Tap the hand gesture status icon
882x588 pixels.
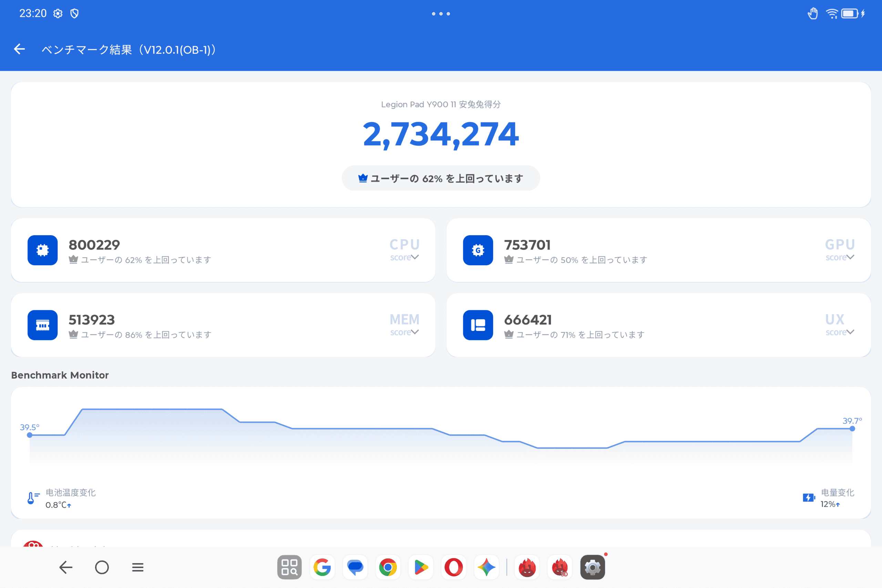coord(813,13)
